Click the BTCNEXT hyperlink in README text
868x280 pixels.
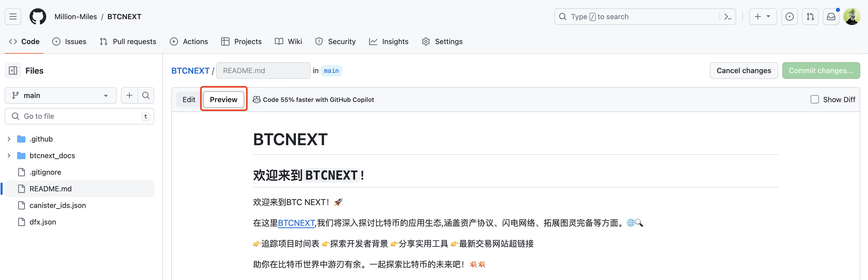tap(296, 223)
